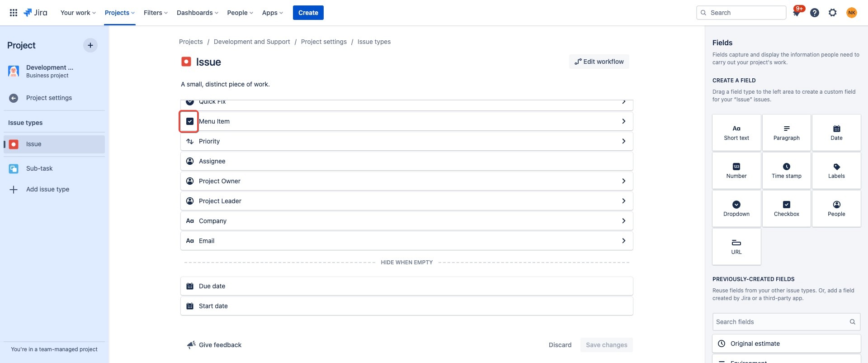The image size is (868, 363).
Task: Focus the Search fields input
Action: coord(787,322)
